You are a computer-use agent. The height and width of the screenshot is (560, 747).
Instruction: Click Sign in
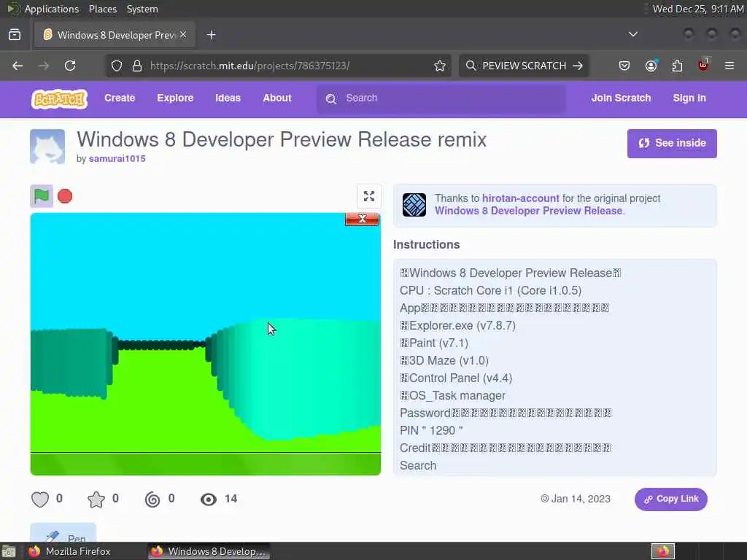click(689, 98)
